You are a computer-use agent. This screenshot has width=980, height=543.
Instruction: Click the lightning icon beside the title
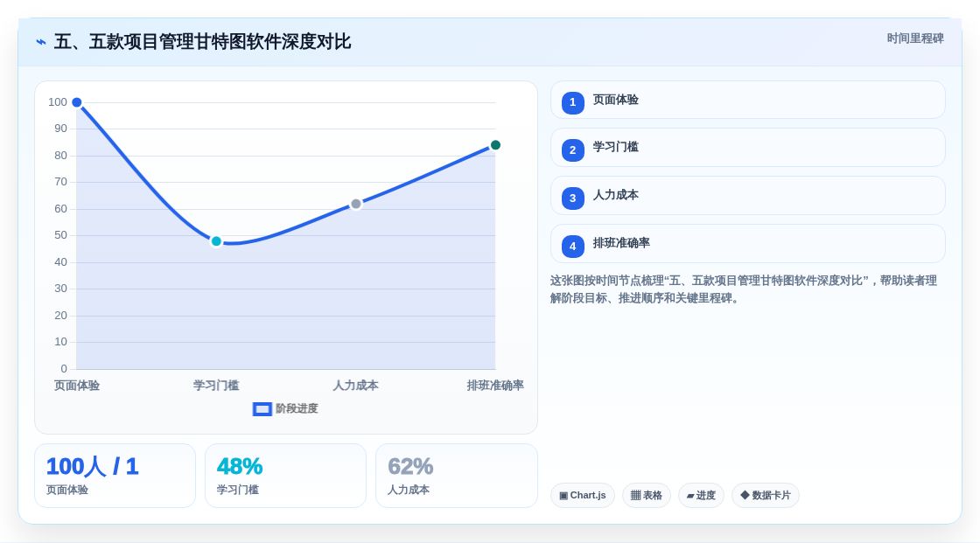click(x=41, y=42)
